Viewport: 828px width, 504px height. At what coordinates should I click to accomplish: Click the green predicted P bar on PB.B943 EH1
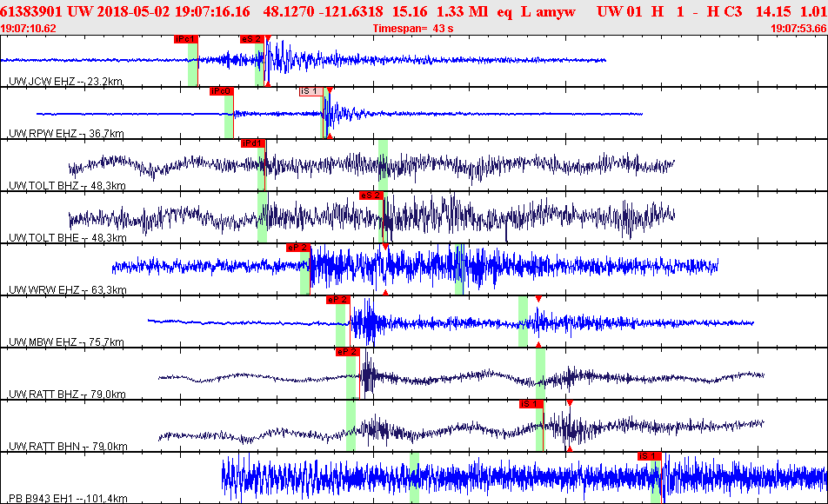pyautogui.click(x=414, y=478)
